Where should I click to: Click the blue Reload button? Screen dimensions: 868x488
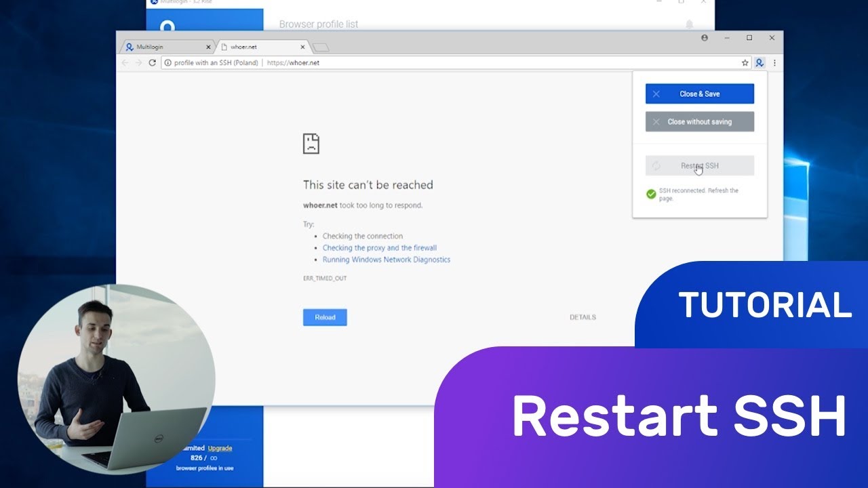(x=325, y=317)
